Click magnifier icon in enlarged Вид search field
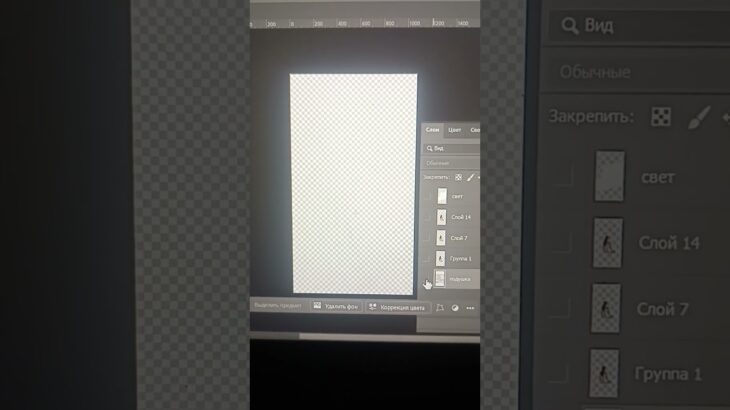The width and height of the screenshot is (730, 410). 569,25
